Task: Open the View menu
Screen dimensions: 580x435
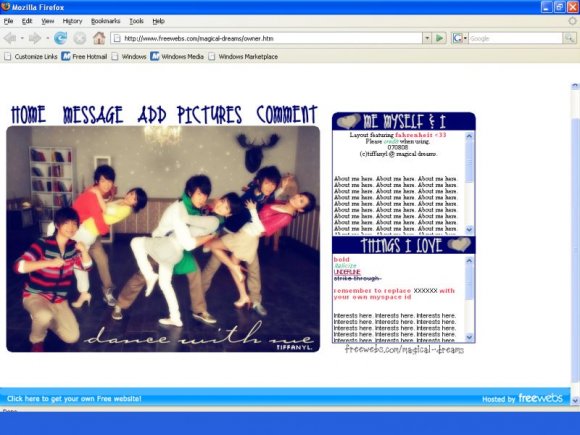Action: (x=47, y=21)
